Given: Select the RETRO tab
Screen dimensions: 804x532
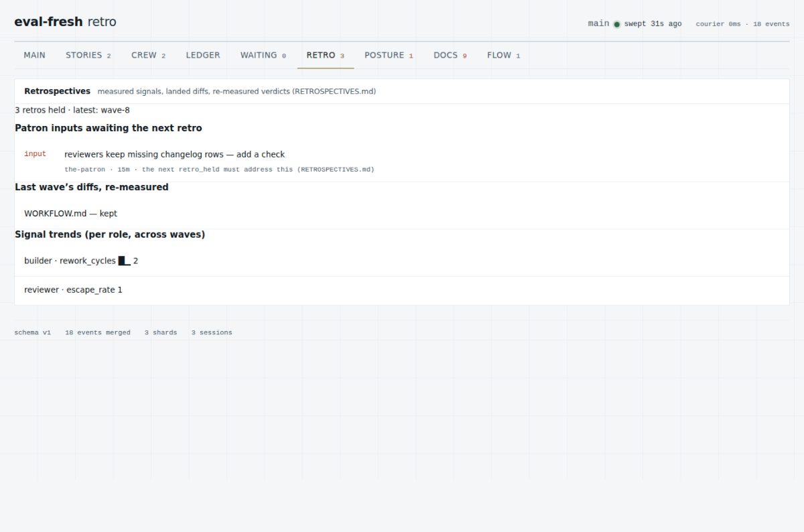Looking at the screenshot, I should tap(326, 55).
